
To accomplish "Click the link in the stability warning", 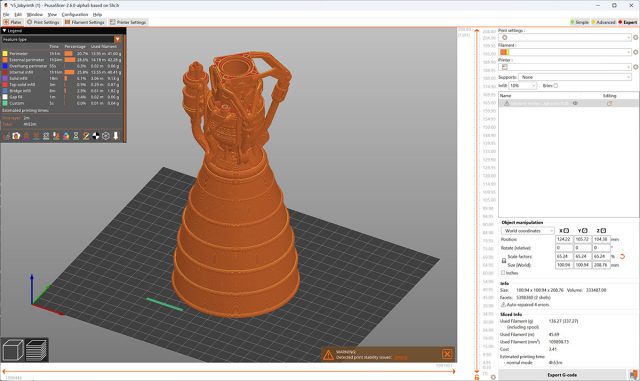I will [401, 357].
